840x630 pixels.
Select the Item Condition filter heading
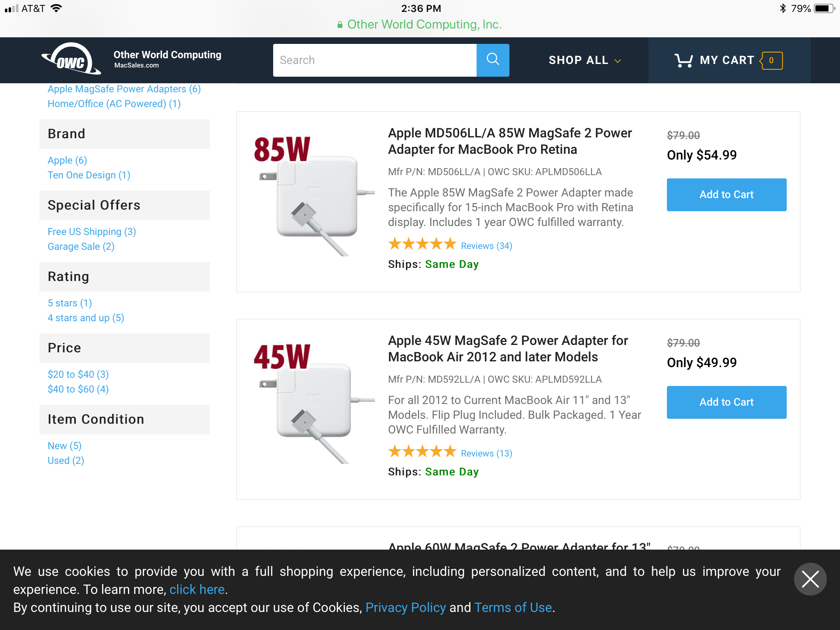click(x=125, y=420)
